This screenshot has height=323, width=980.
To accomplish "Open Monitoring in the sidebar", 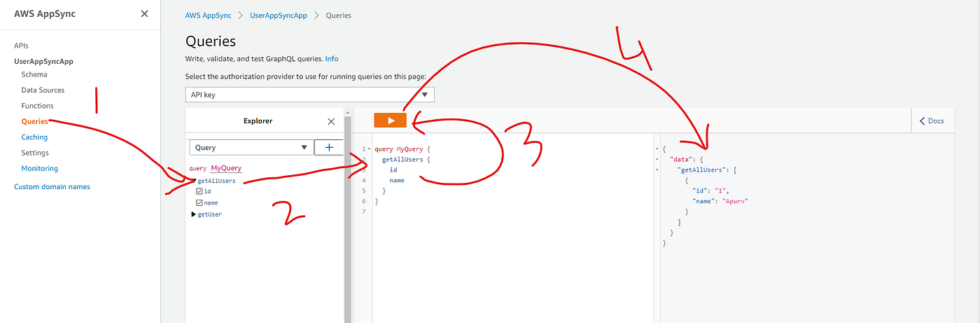I will (x=39, y=168).
